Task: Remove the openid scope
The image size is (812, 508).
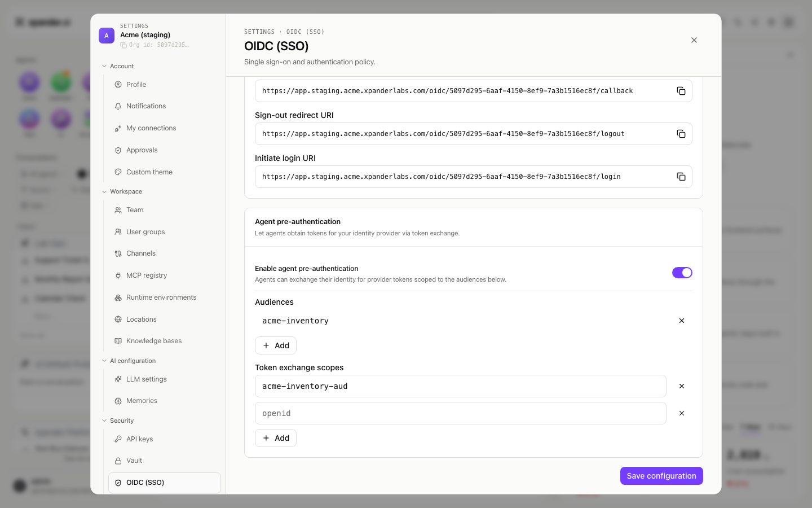Action: tap(682, 413)
